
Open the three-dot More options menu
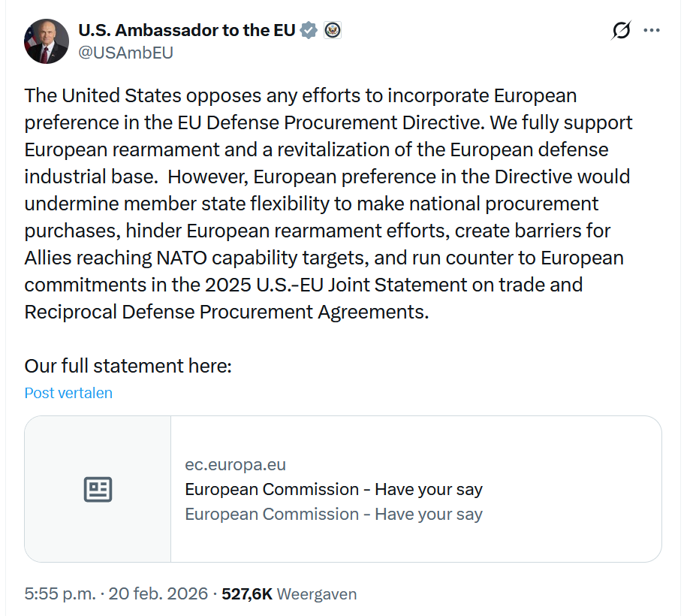652,31
